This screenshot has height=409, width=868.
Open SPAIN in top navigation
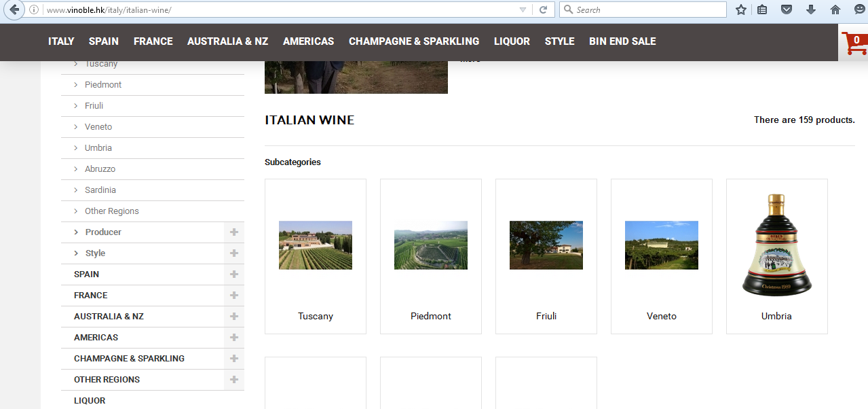pos(104,41)
